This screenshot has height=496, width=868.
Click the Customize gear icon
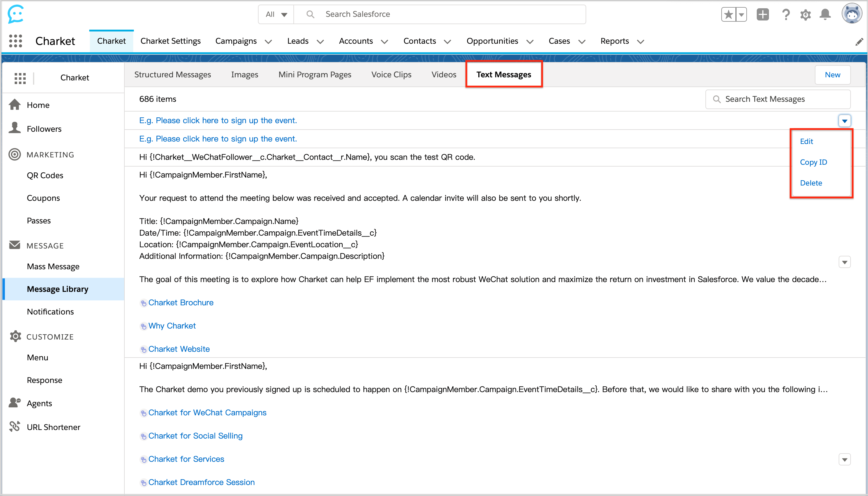tap(15, 336)
